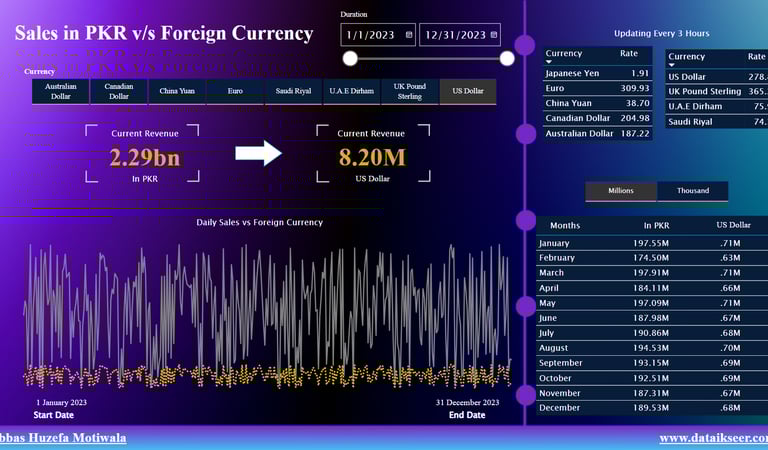Click the 197.55M January PKR value

(x=650, y=243)
